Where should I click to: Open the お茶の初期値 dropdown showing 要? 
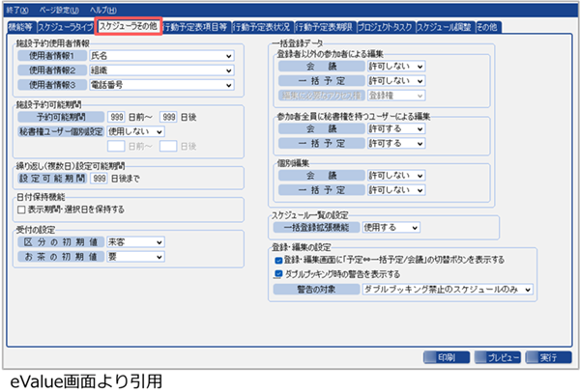point(129,258)
